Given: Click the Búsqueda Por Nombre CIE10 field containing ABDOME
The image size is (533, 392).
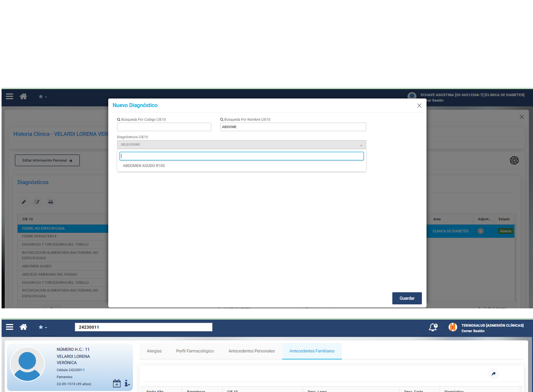Looking at the screenshot, I should click(293, 127).
